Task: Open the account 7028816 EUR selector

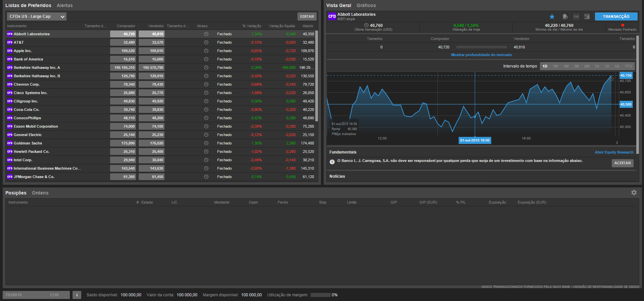Action: coord(36,295)
